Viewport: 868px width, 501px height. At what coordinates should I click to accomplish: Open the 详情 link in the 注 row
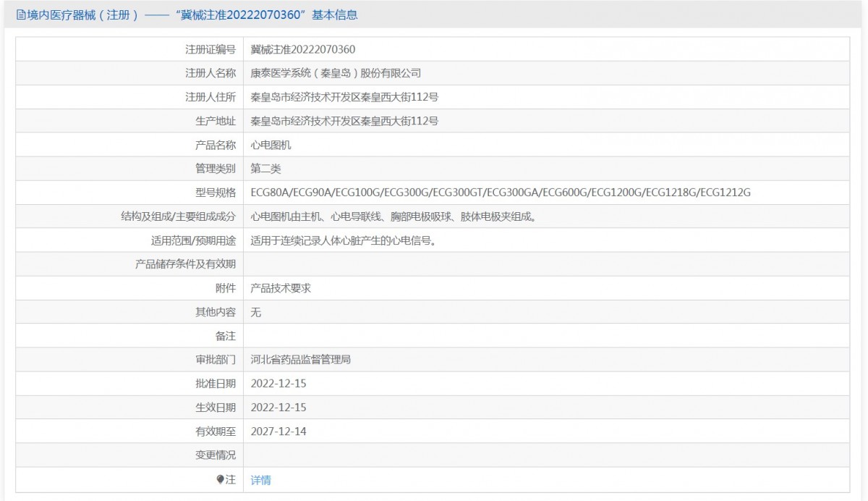coord(260,480)
